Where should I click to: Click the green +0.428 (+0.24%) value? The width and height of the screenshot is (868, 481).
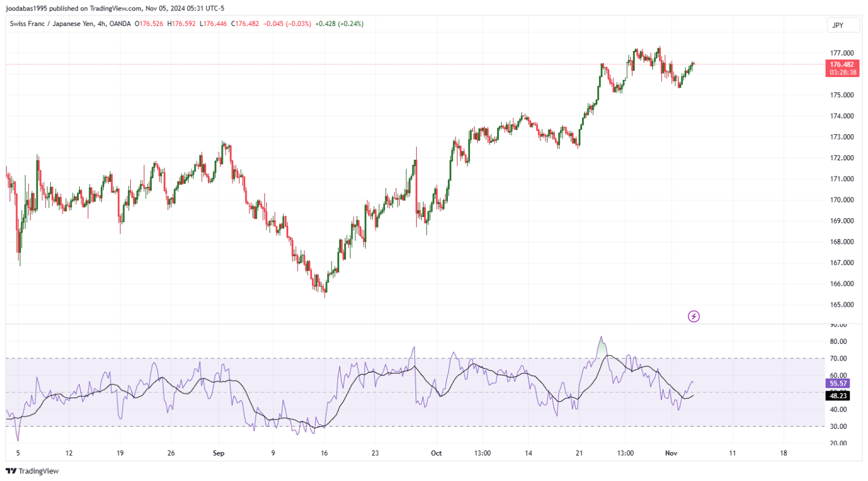point(339,24)
